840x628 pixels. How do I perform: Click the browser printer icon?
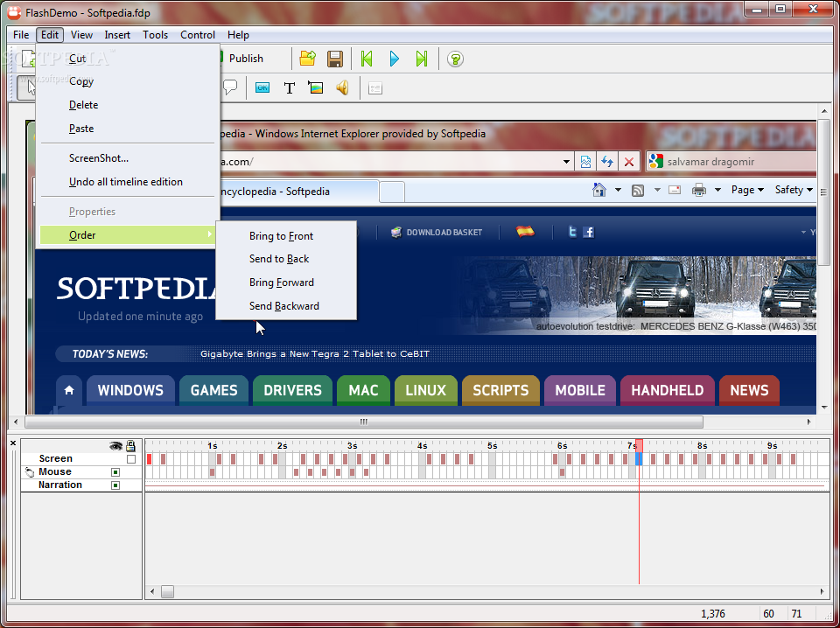tap(698, 190)
